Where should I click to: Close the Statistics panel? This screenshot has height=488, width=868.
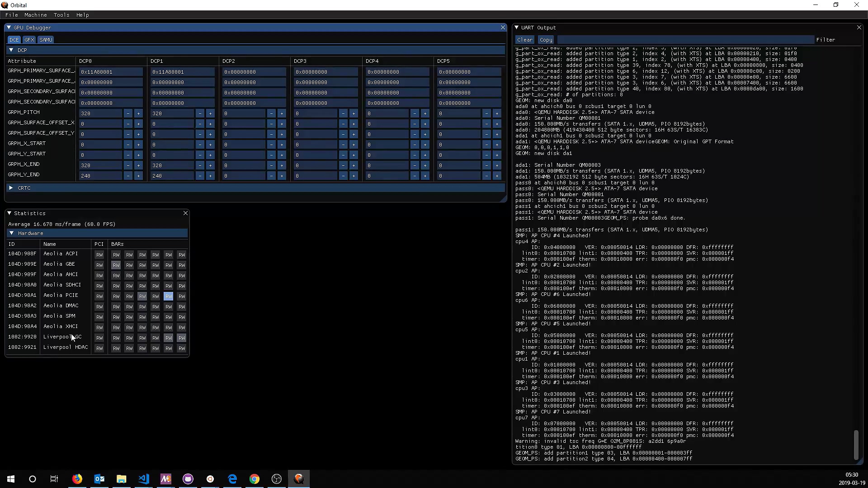185,213
